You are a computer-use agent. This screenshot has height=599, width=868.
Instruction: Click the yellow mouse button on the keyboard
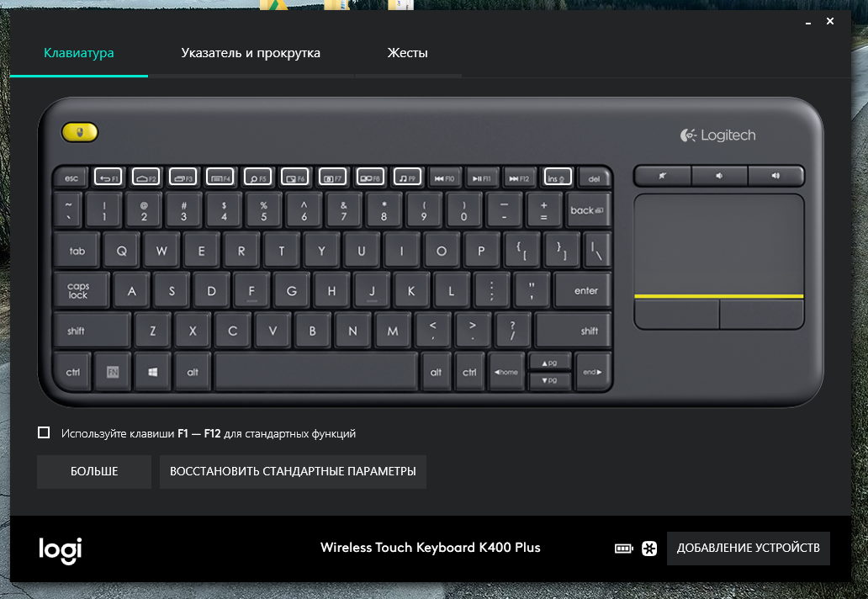click(x=80, y=132)
